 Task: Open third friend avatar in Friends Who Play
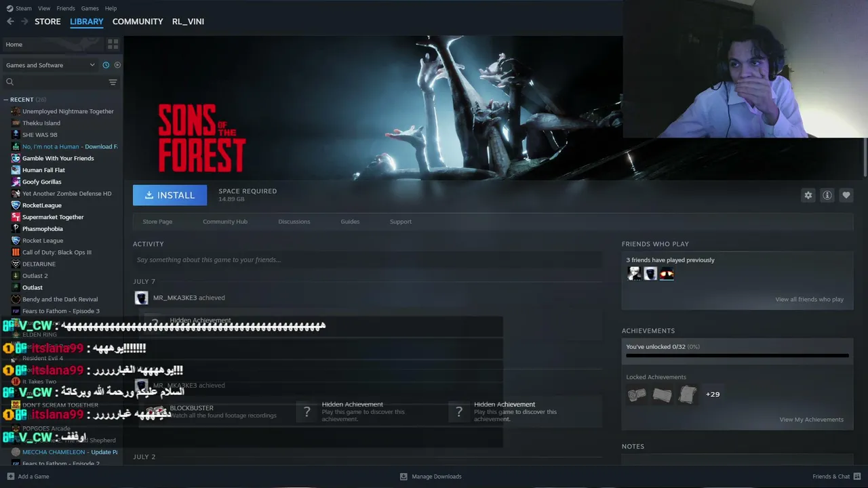point(667,274)
